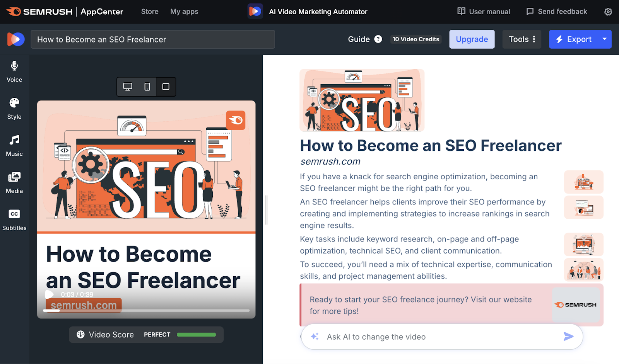Switch preview to mobile portrait format

(x=147, y=87)
